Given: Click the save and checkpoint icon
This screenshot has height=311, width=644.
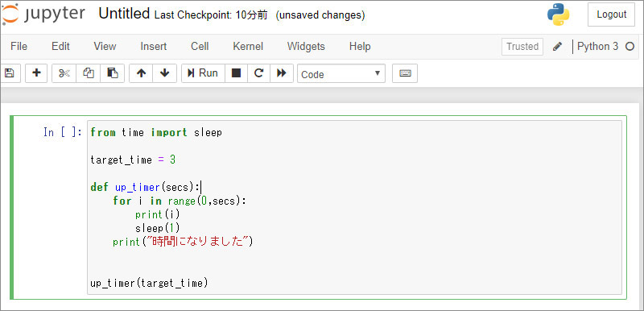Looking at the screenshot, I should pos(10,73).
